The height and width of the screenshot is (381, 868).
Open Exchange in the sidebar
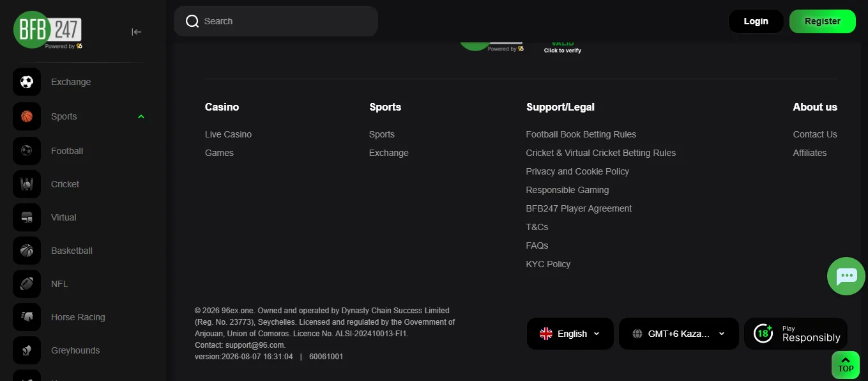[71, 82]
